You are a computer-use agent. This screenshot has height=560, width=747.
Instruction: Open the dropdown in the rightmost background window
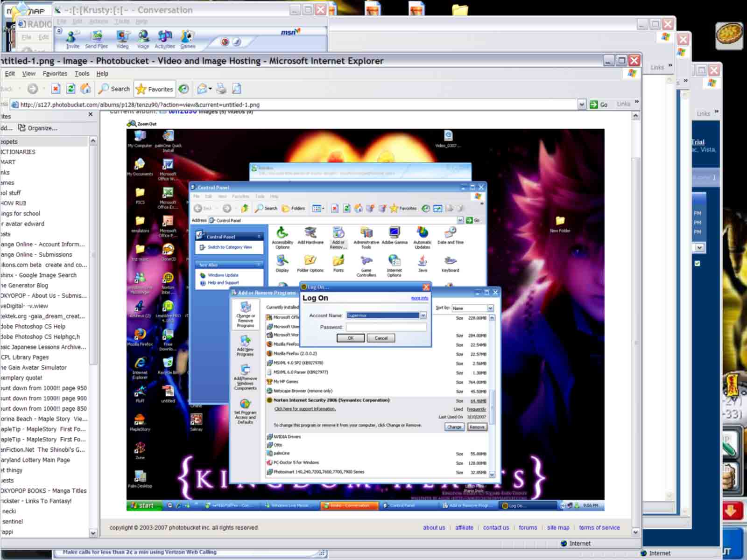click(x=699, y=247)
